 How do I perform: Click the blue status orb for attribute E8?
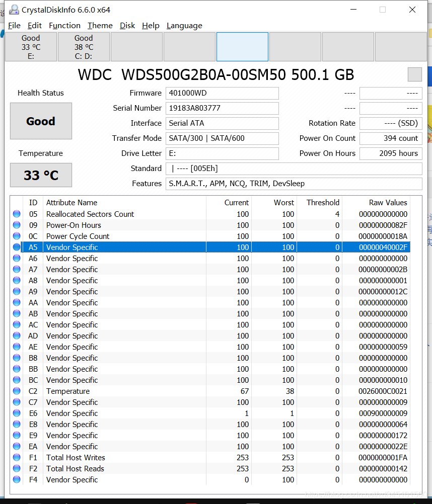click(17, 424)
